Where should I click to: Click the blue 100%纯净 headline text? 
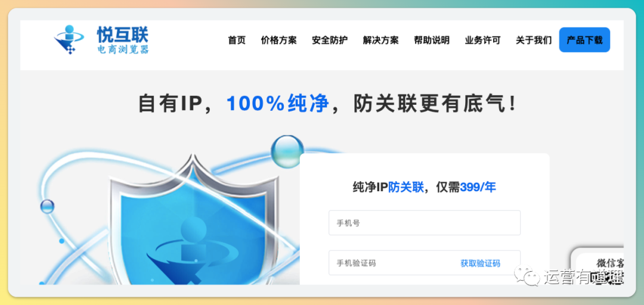(x=277, y=103)
